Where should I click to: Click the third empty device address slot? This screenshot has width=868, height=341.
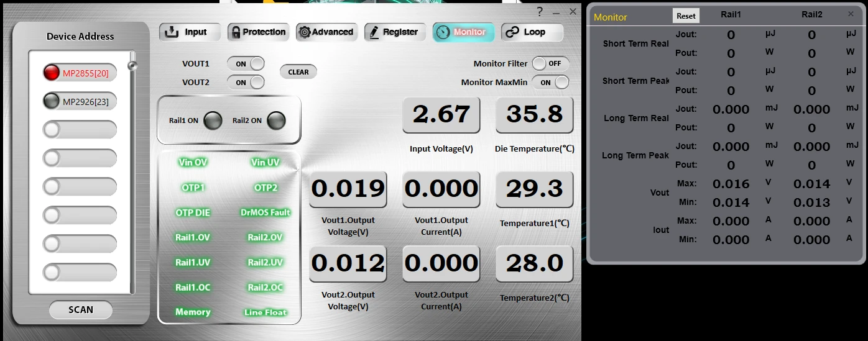[x=79, y=186]
